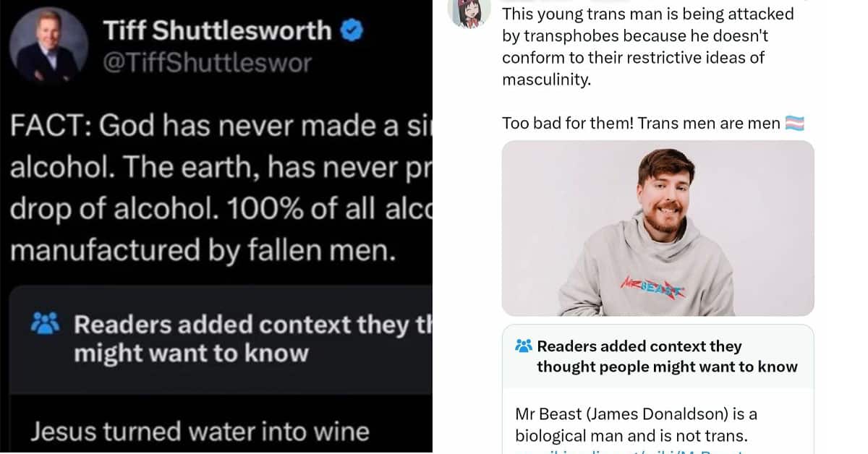Click the logo printed on the gray hoodie
Image resolution: width=868 pixels, height=454 pixels.
[655, 287]
